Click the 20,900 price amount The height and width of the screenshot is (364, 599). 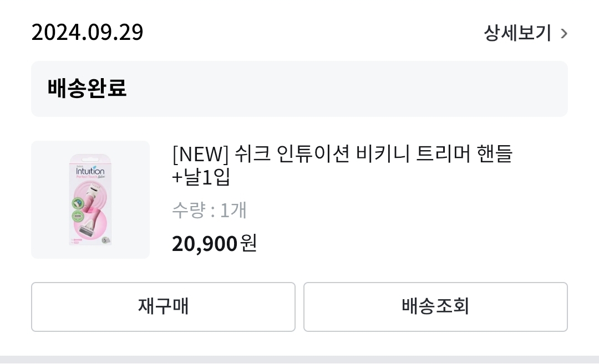205,244
